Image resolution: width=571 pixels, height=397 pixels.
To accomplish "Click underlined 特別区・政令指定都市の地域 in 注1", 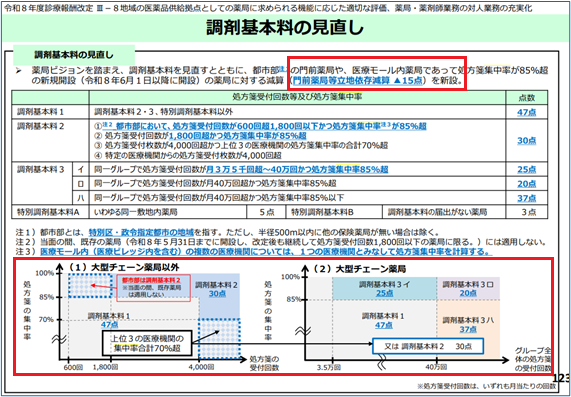I will (142, 232).
